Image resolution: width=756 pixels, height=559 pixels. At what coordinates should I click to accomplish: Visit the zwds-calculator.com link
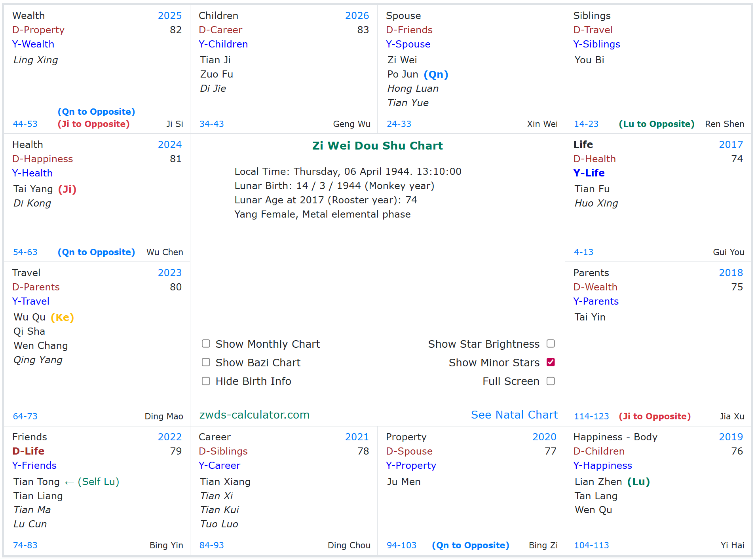click(x=255, y=415)
